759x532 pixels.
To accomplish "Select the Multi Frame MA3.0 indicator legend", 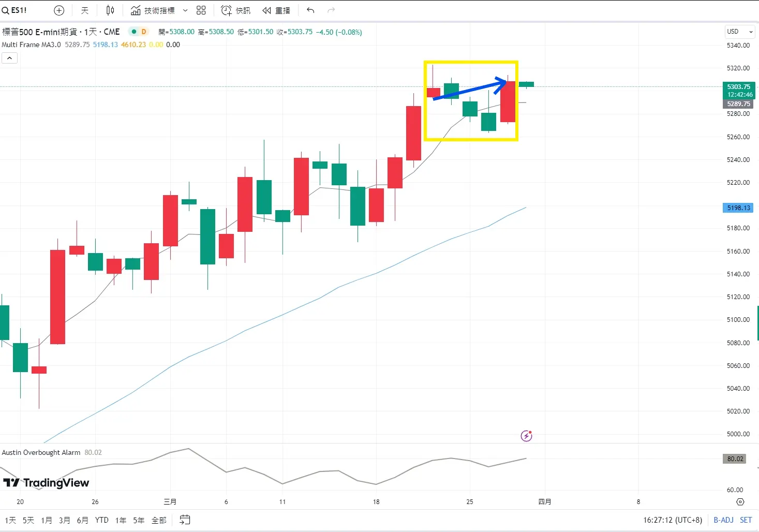I will click(x=31, y=45).
